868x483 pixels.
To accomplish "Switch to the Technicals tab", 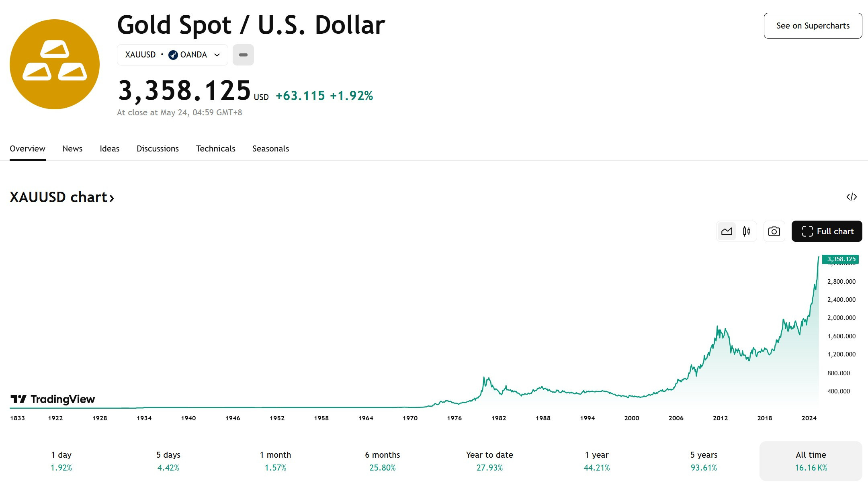I will [215, 149].
